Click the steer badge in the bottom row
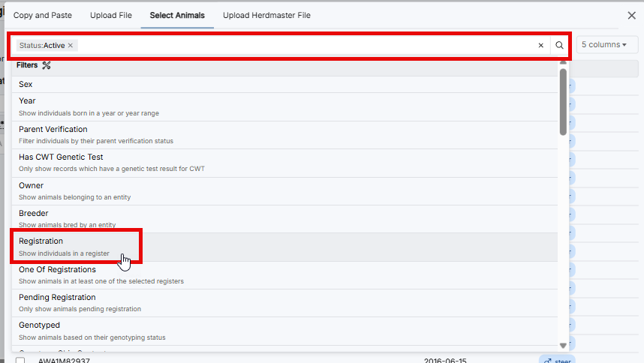Screen dimensions: 644x363 point(556,360)
